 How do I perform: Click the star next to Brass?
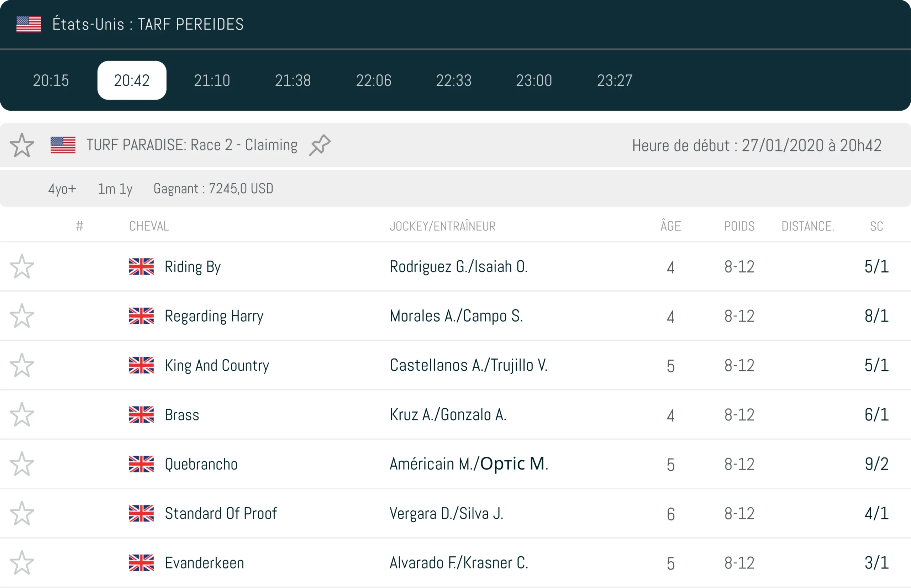(x=22, y=415)
